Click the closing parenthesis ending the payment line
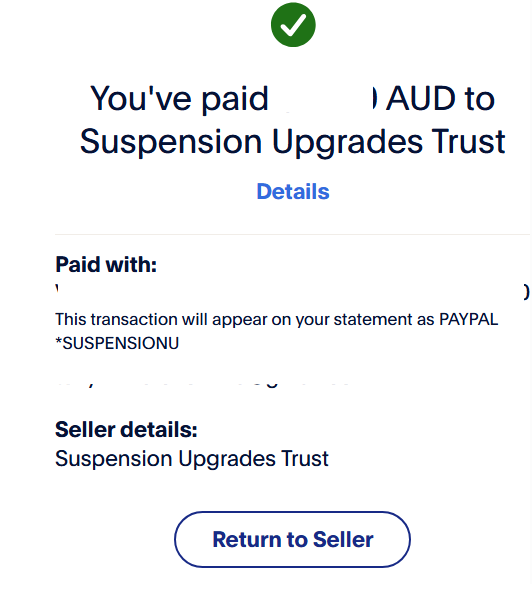Screen dimensions: 532x592 click(526, 292)
